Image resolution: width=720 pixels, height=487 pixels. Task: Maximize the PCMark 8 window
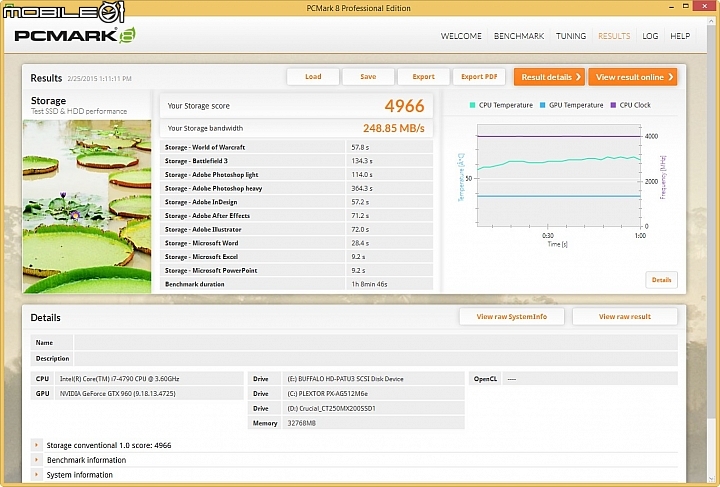(x=686, y=6)
